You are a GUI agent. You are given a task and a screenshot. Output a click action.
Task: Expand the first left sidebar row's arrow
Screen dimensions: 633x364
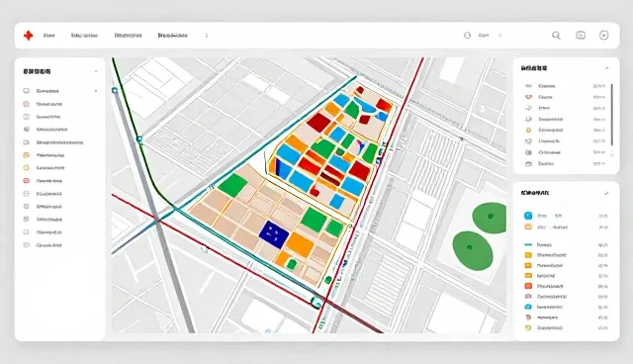(96, 91)
